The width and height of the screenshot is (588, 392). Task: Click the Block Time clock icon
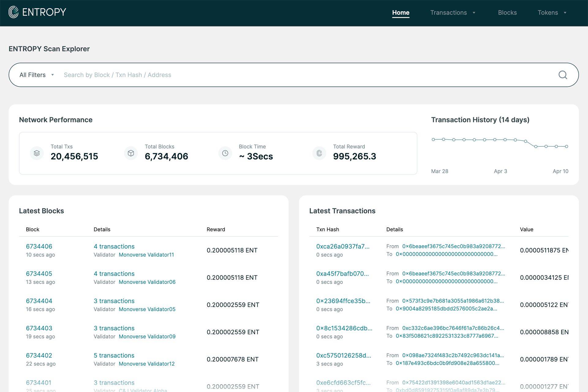(x=225, y=153)
